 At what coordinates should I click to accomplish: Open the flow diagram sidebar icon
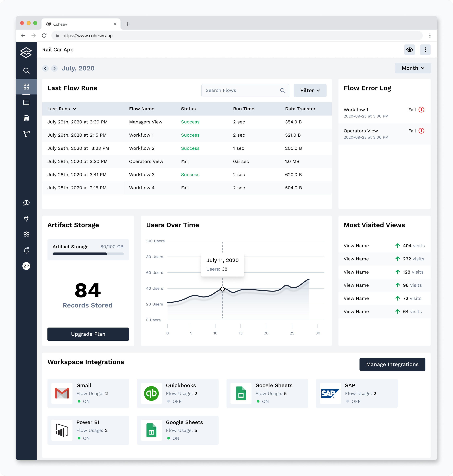tap(26, 134)
